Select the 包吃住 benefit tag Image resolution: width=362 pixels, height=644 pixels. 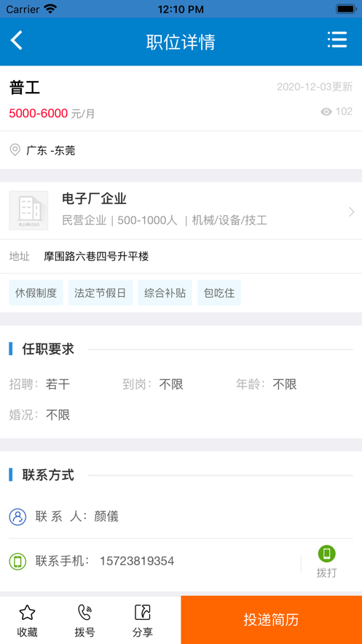coord(219,293)
